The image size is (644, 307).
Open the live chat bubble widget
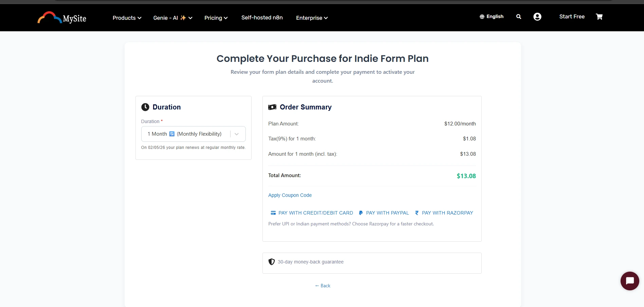coord(629,281)
